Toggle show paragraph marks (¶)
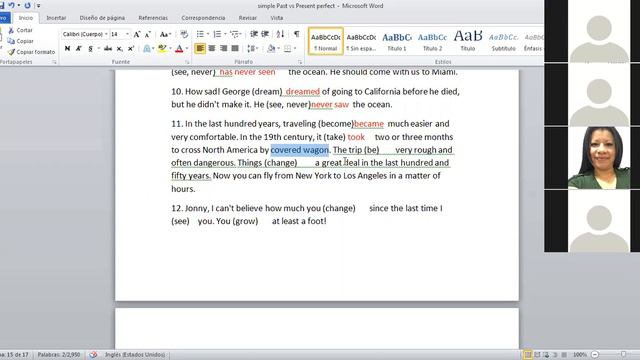 296,34
